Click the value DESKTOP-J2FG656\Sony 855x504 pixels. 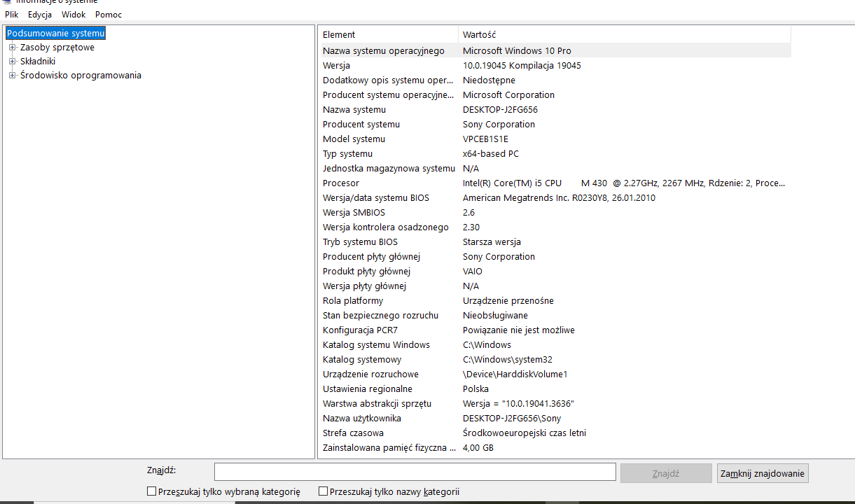tap(512, 418)
